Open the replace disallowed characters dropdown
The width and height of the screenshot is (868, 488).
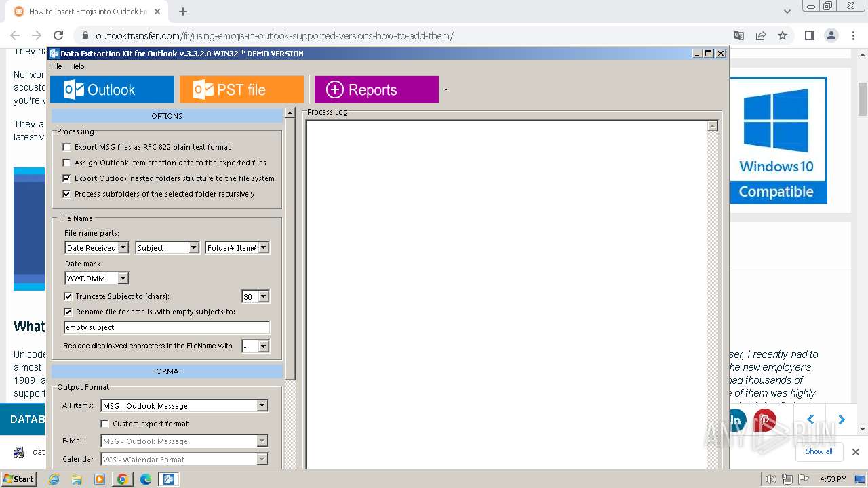264,346
